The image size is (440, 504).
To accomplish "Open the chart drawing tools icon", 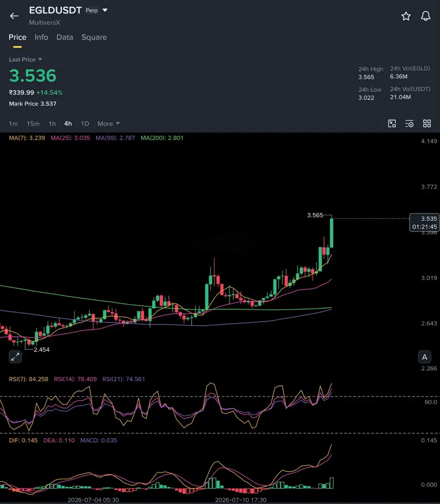I will pos(392,123).
